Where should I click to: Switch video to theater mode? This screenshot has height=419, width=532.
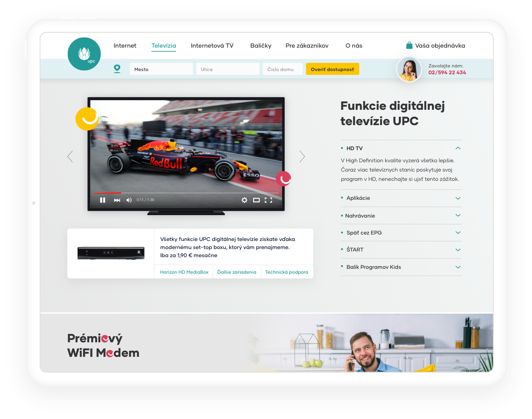coord(256,200)
